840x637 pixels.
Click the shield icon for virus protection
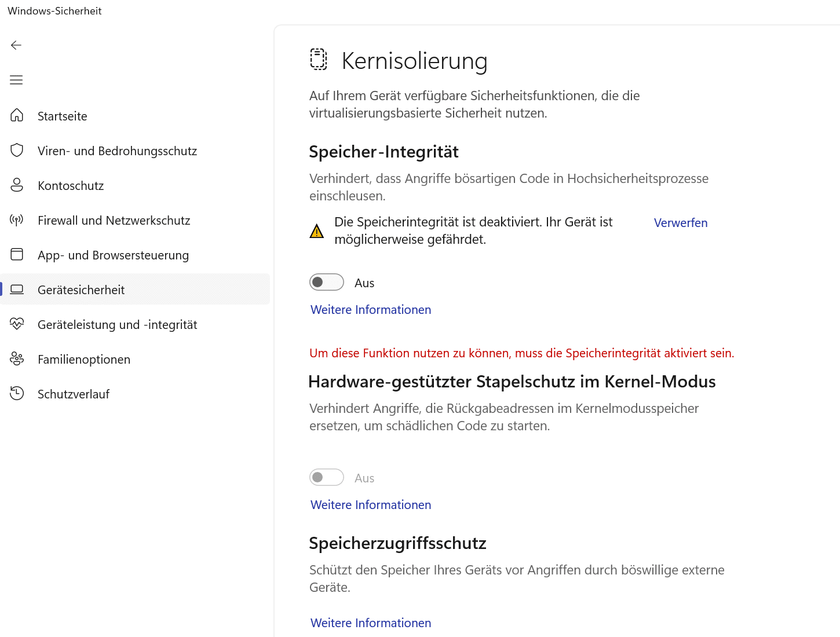tap(17, 151)
